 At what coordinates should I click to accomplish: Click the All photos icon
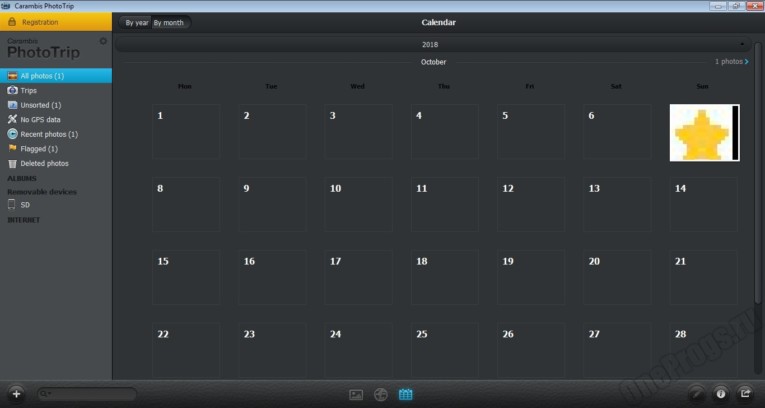(x=12, y=76)
